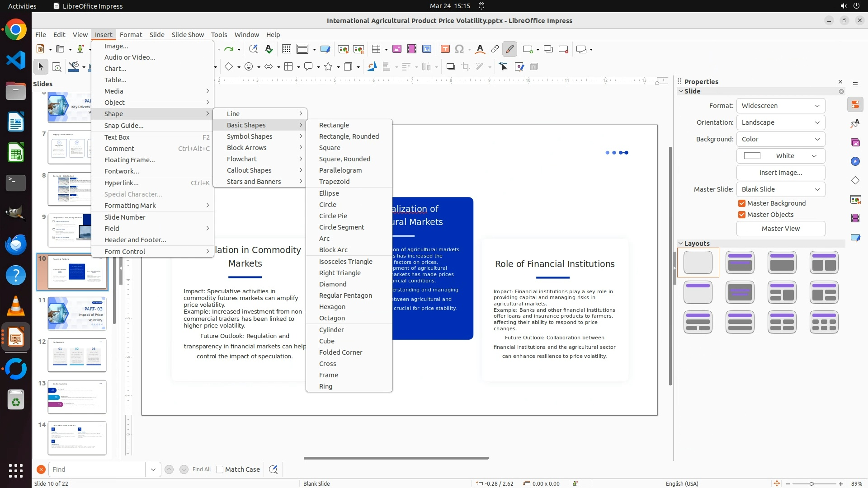Click the Insert Hyperlink chain icon
Image resolution: width=868 pixels, height=488 pixels.
click(x=495, y=49)
